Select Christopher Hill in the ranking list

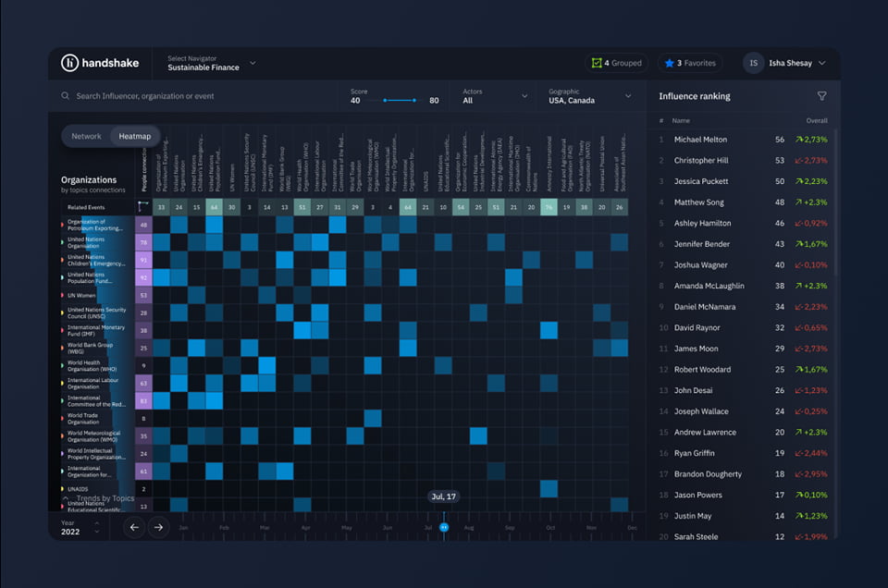point(743,160)
